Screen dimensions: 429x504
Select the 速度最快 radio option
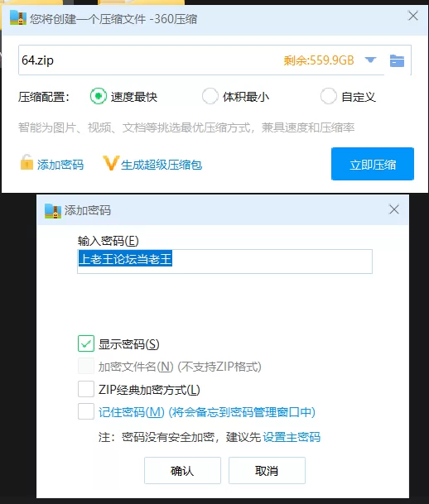98,96
